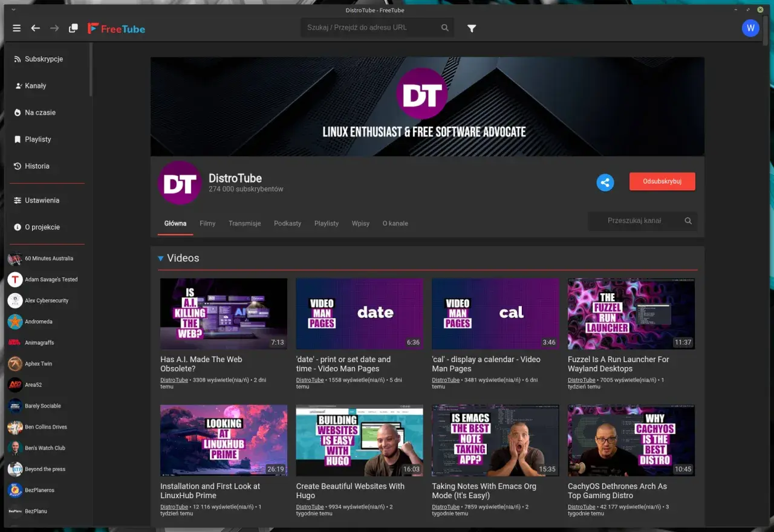Click the DistroTube channel avatar
Screen dimensions: 774x532
[180, 183]
